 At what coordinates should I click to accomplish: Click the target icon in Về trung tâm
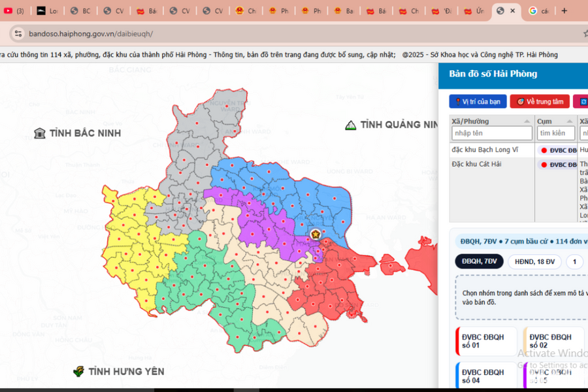coord(521,102)
